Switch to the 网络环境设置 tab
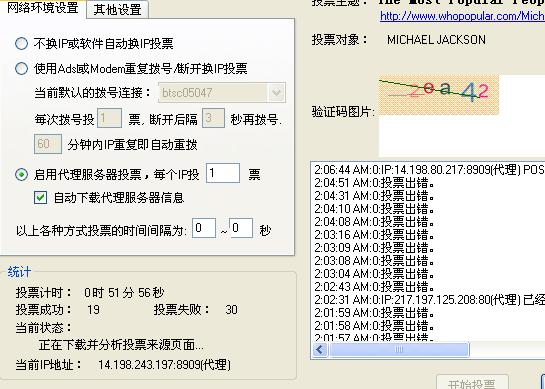Viewport: 545px width, 389px height. pos(42,8)
